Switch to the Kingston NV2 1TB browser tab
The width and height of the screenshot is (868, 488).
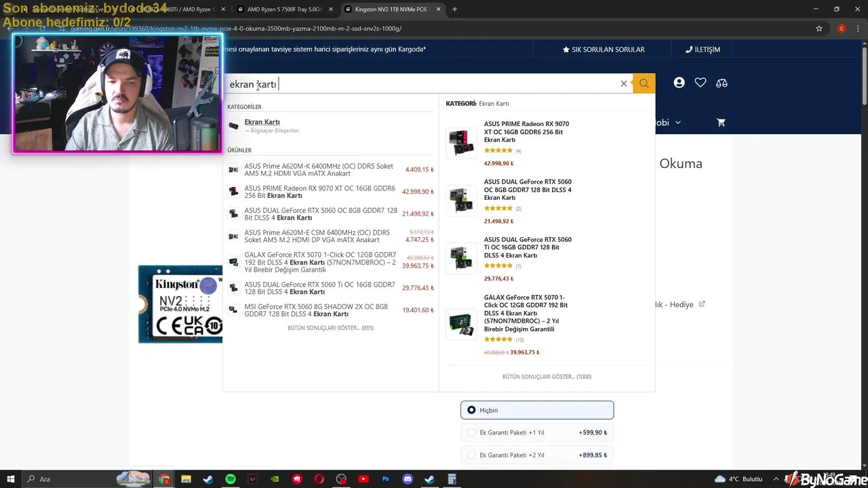pos(391,9)
